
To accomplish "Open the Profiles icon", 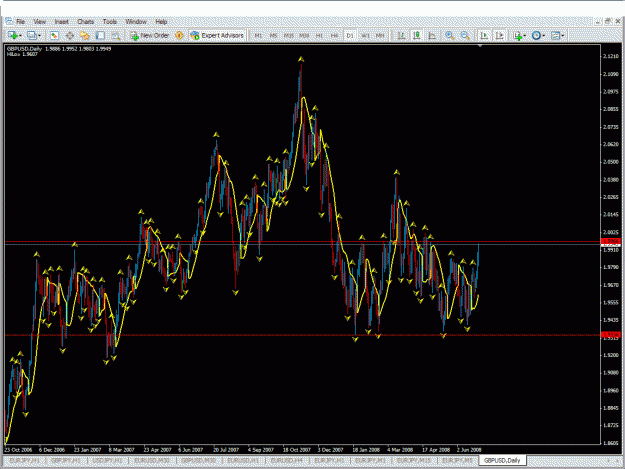I will (31, 35).
